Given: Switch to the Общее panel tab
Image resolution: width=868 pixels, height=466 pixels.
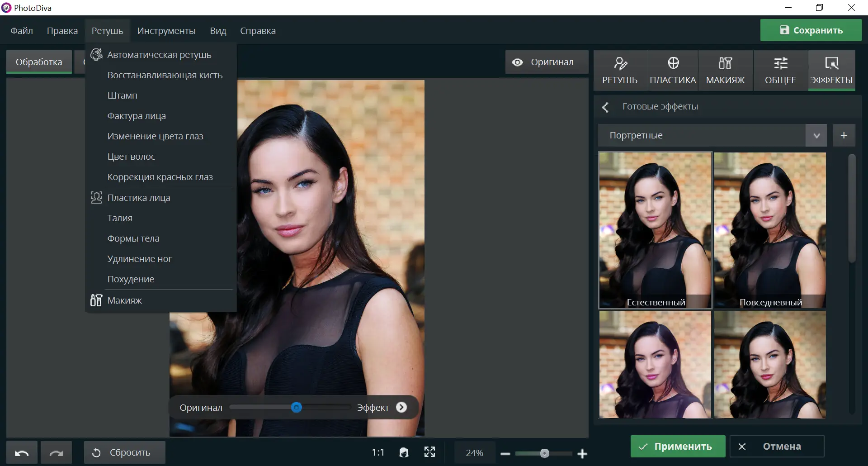Looking at the screenshot, I should [x=780, y=71].
